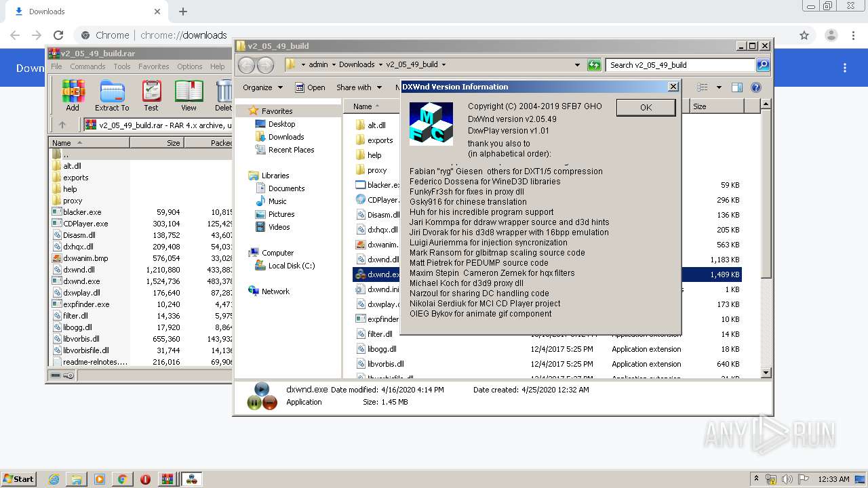
Task: Open WinRAR Help menu
Action: tap(217, 66)
